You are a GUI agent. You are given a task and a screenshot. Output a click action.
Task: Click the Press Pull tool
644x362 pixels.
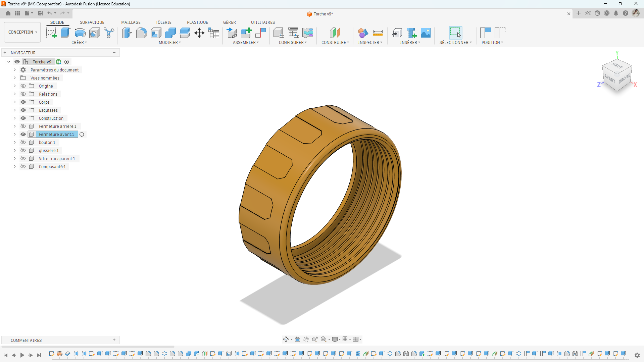127,33
